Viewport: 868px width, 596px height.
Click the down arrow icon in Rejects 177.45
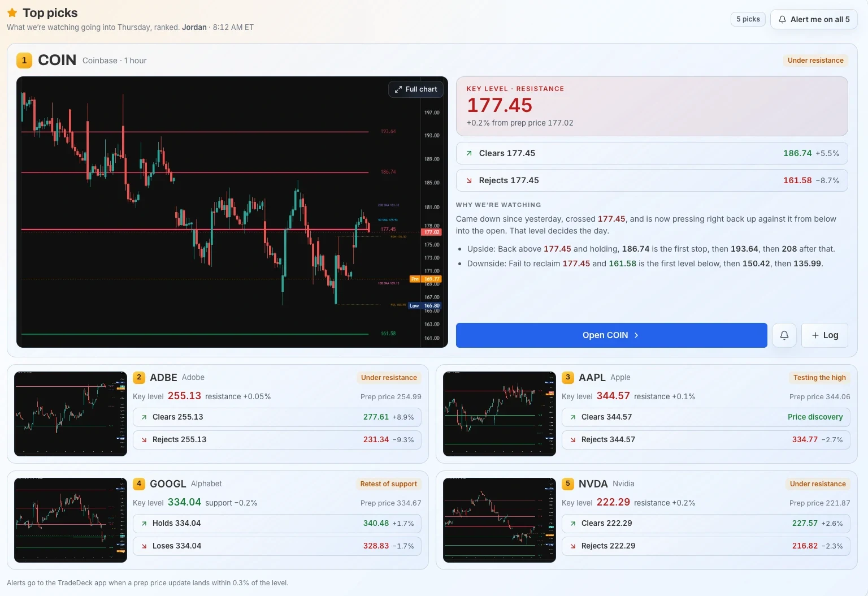(469, 180)
